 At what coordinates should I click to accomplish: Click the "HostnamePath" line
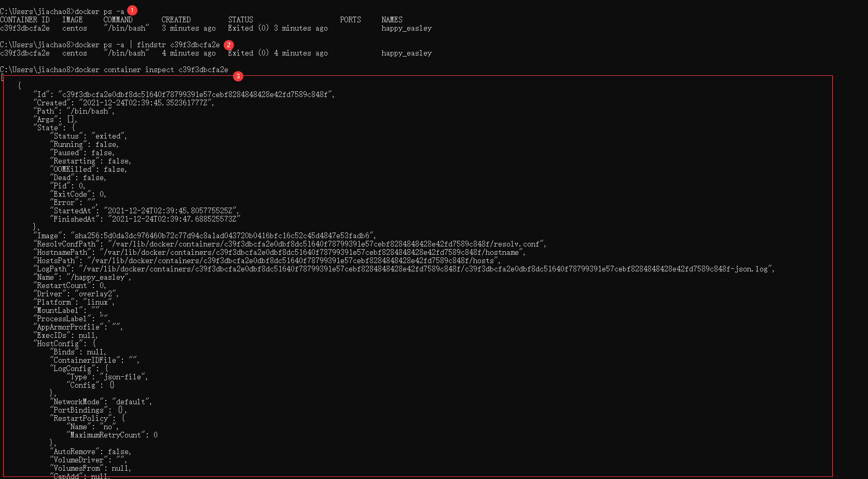click(280, 252)
